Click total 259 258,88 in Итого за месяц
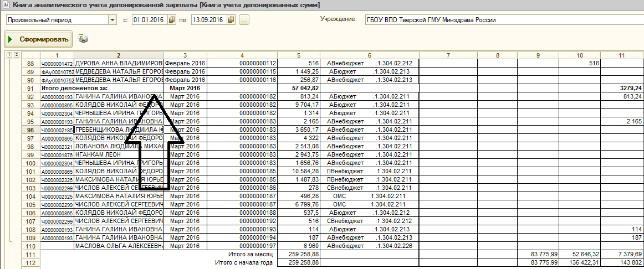Image resolution: width=644 pixels, height=269 pixels. tap(298, 254)
